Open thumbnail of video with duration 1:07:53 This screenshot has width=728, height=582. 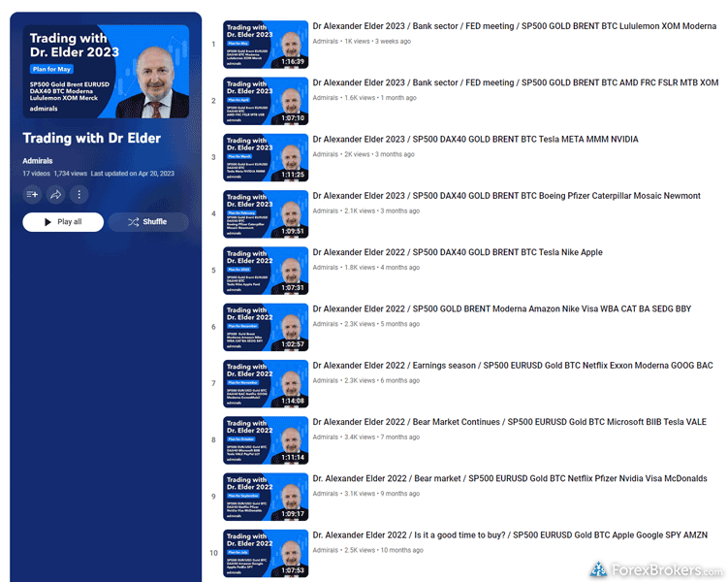point(266,554)
